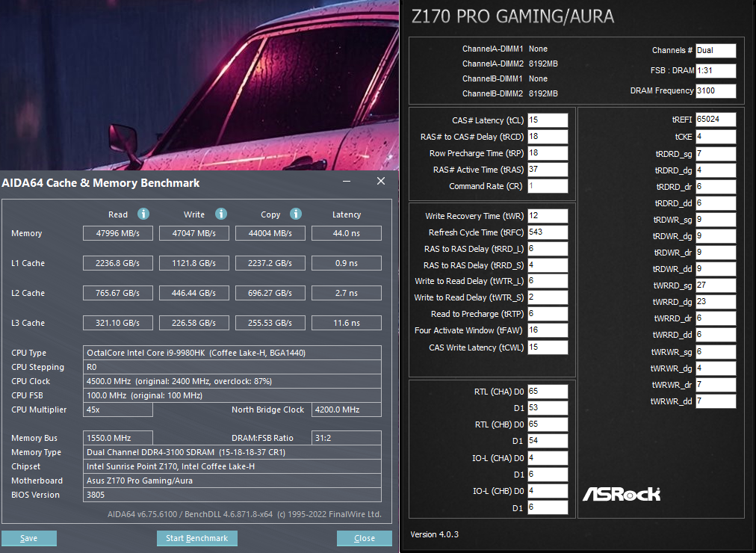The height and width of the screenshot is (553, 756).
Task: Click the BIOS Version 3805 field
Action: (232, 495)
